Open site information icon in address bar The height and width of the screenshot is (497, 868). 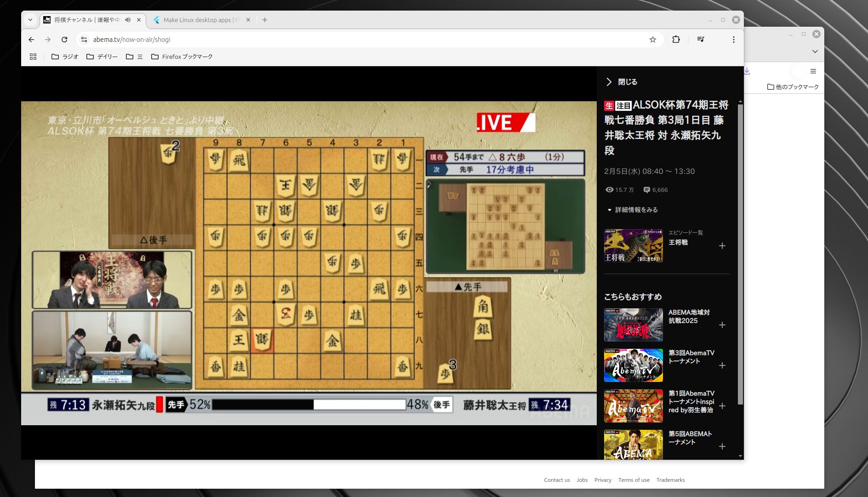(x=84, y=40)
